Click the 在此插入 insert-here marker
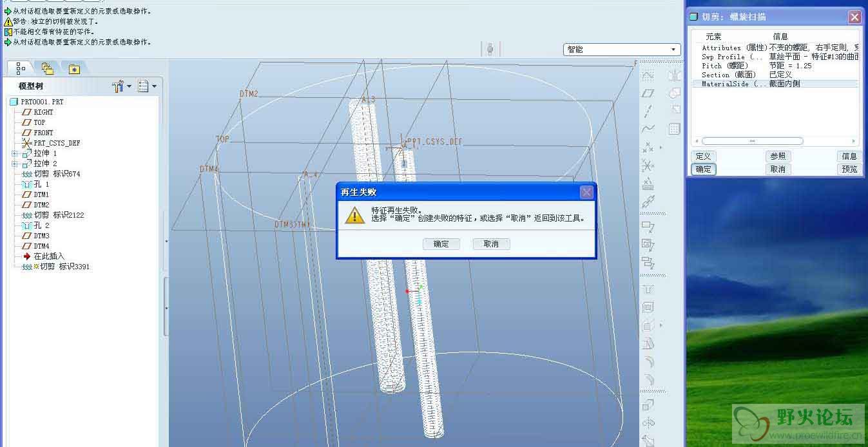Screen dimensions: 868x447 click(x=44, y=256)
